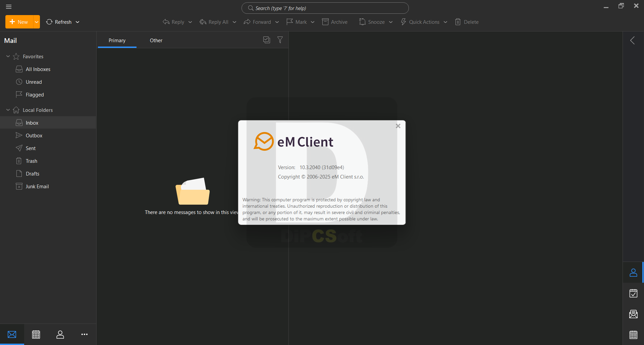Open the more sections ellipsis
The width and height of the screenshot is (644, 345).
pyautogui.click(x=85, y=334)
